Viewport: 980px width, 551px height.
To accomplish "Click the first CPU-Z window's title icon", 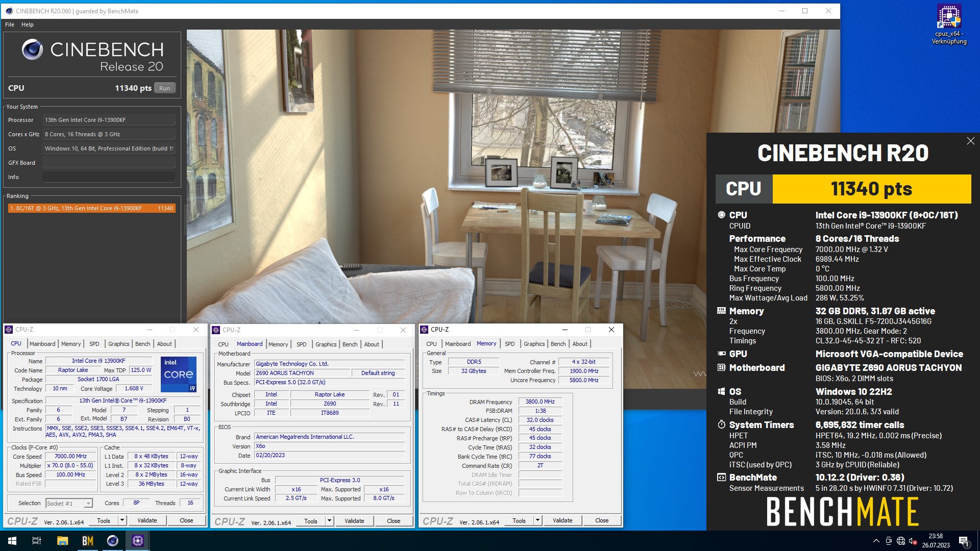I will 9,330.
